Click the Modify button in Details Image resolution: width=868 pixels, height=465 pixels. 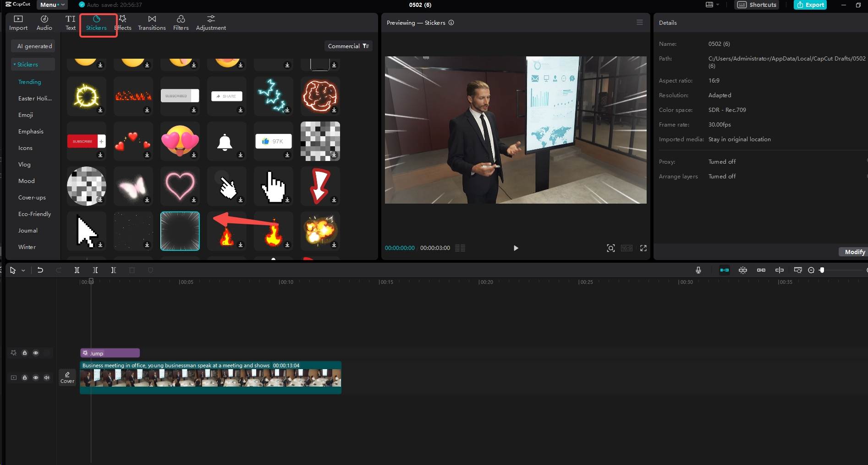[x=855, y=252]
